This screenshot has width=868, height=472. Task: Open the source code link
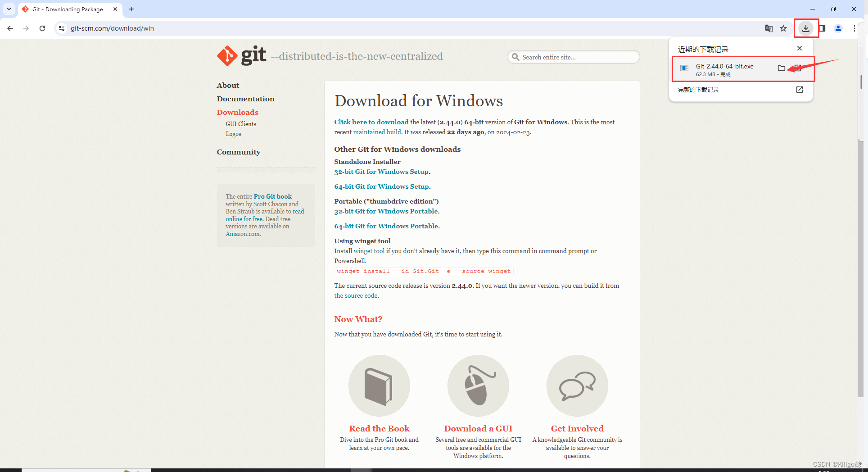[356, 295]
